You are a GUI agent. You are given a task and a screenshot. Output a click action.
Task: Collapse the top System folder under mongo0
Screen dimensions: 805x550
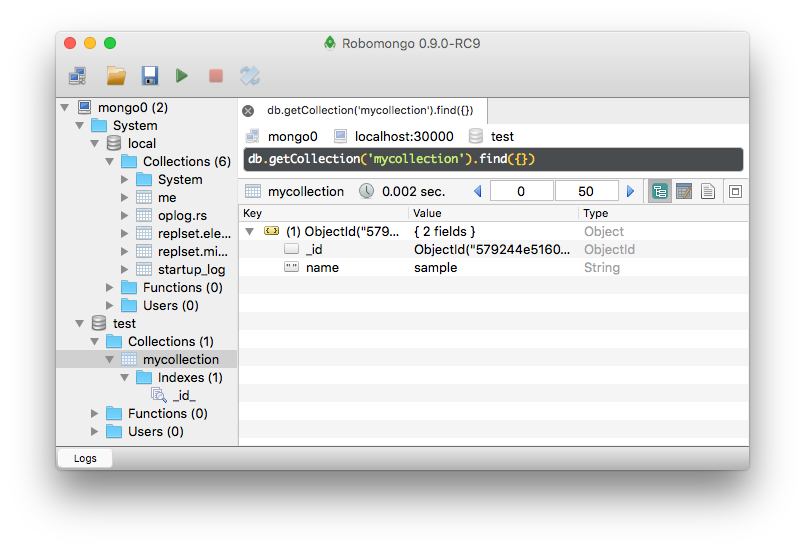tap(80, 126)
